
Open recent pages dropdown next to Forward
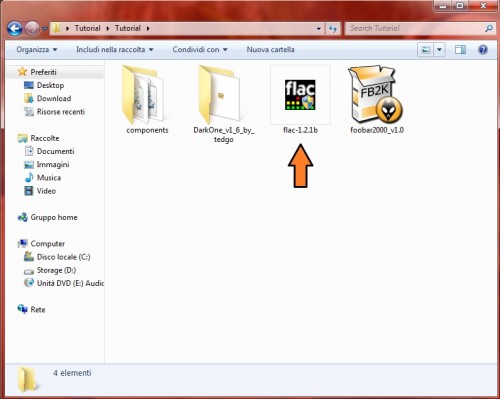[45, 29]
